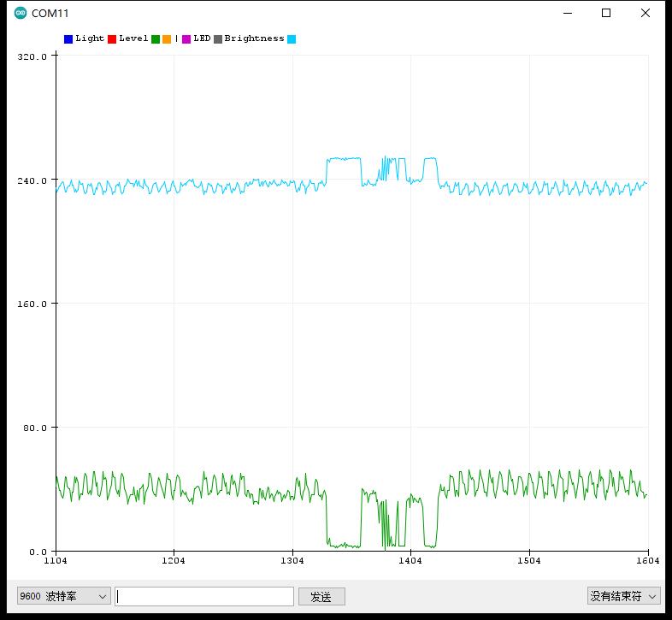Click the 1504 x-axis label
The image size is (672, 620).
point(529,560)
